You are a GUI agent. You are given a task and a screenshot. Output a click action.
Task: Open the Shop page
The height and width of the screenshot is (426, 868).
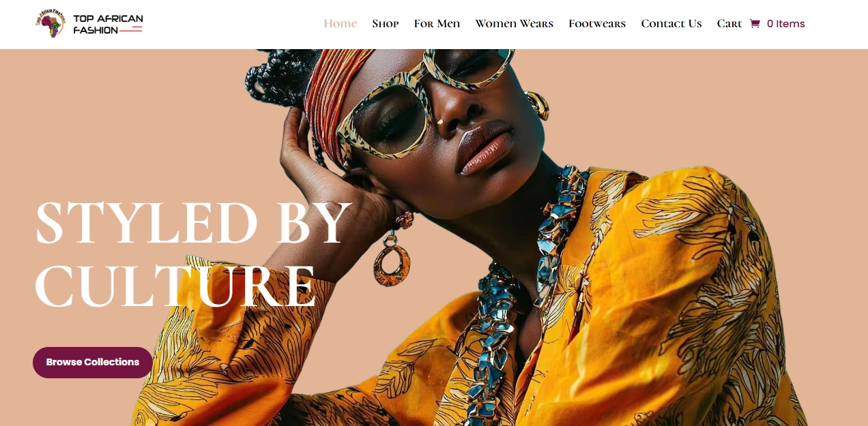point(386,24)
